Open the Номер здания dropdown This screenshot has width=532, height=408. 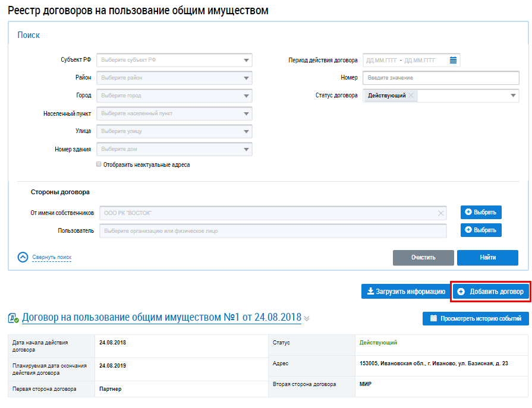tap(174, 149)
